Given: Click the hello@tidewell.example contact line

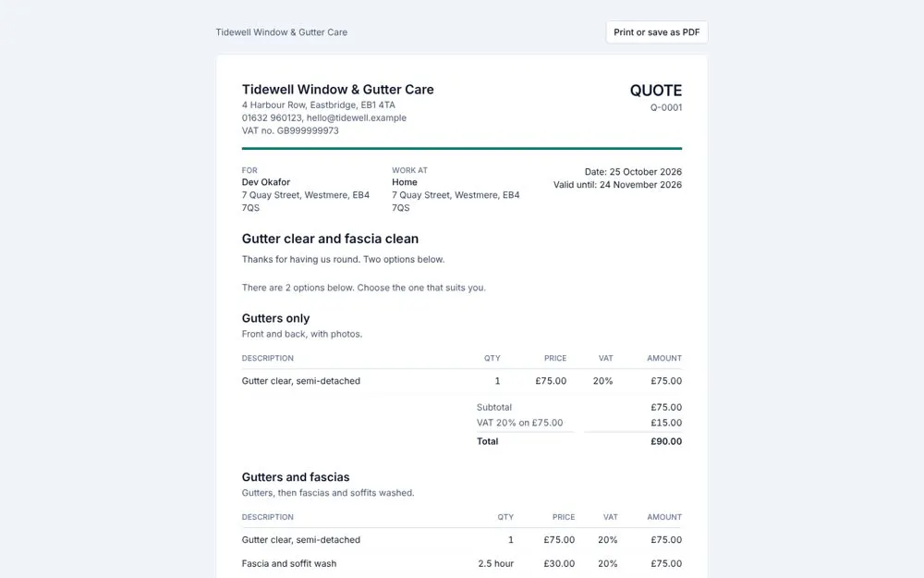Looking at the screenshot, I should (324, 118).
